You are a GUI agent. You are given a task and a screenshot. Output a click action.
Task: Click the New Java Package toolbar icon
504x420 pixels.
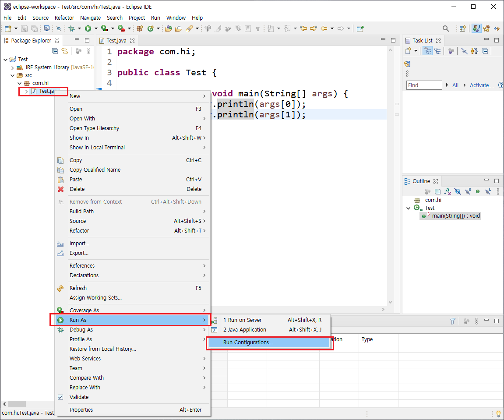(140, 28)
